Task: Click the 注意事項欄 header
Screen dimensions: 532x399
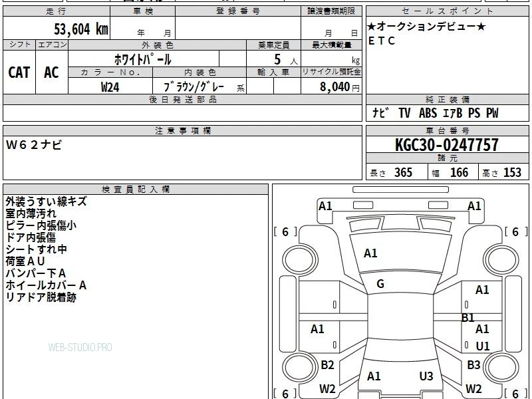Action: (x=182, y=130)
